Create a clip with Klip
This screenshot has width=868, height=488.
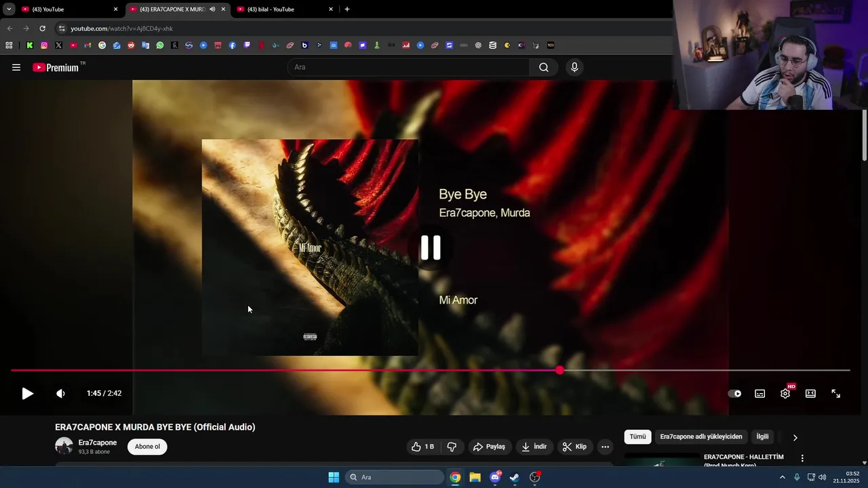pos(575,447)
